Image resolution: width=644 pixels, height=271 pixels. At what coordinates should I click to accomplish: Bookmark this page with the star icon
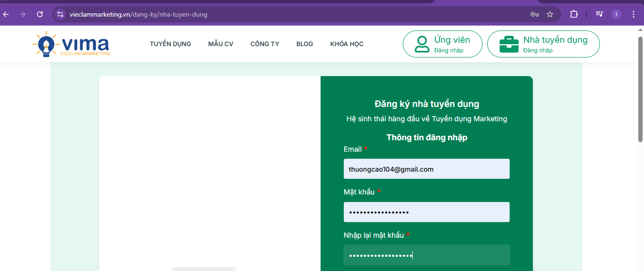pos(550,14)
